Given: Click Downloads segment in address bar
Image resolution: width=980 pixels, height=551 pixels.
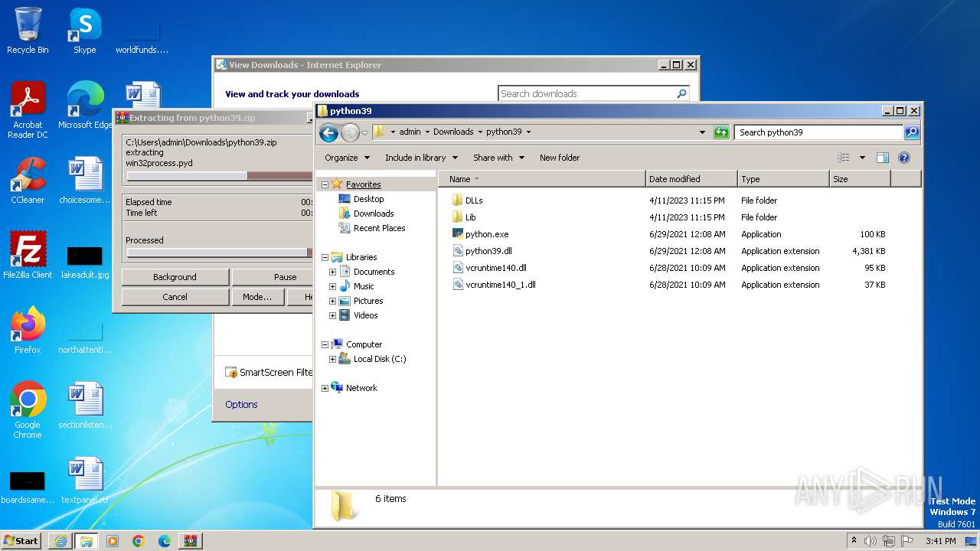Looking at the screenshot, I should (453, 132).
